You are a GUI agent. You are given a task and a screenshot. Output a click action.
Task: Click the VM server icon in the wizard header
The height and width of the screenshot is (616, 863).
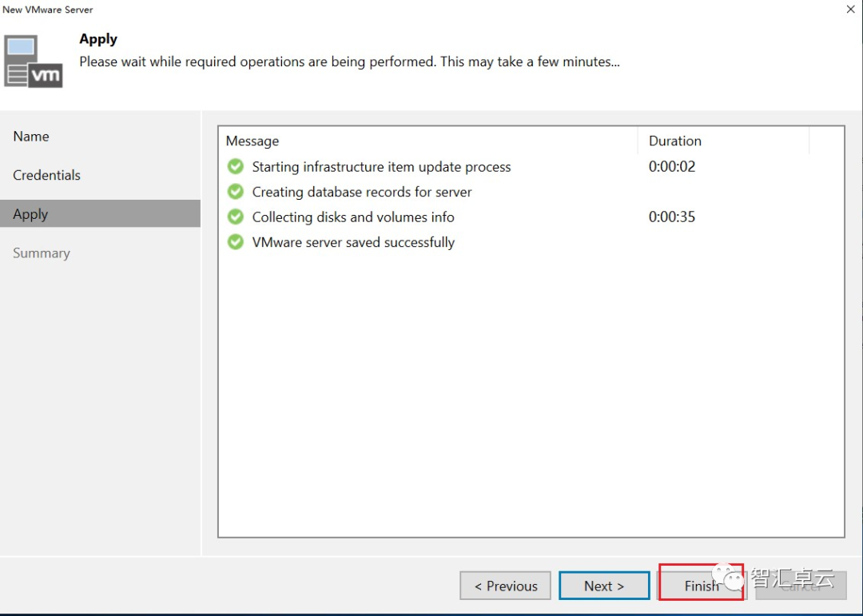click(x=33, y=61)
